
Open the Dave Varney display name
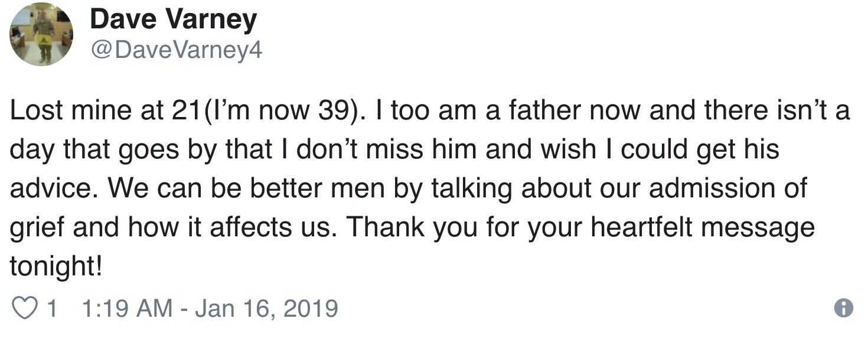pyautogui.click(x=174, y=19)
